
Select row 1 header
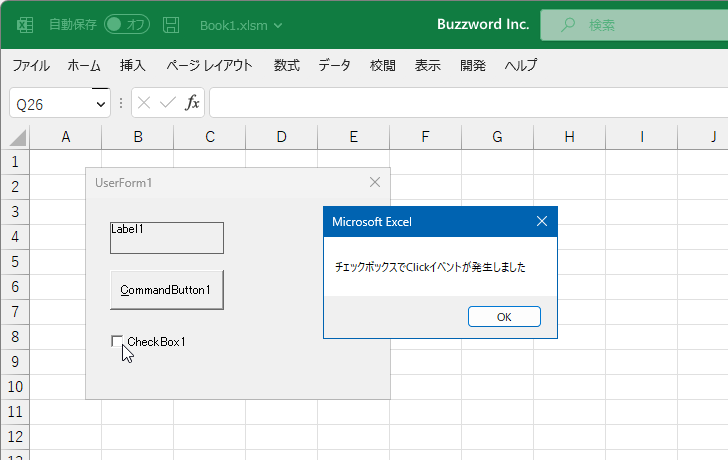click(15, 162)
